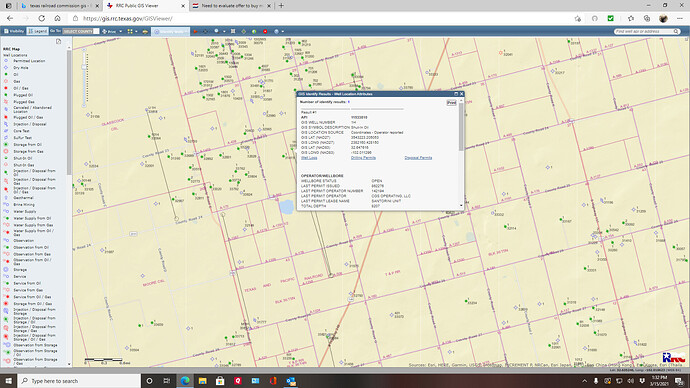This screenshot has height=388, width=690.
Task: Open the Select County dropdown
Action: pyautogui.click(x=81, y=31)
